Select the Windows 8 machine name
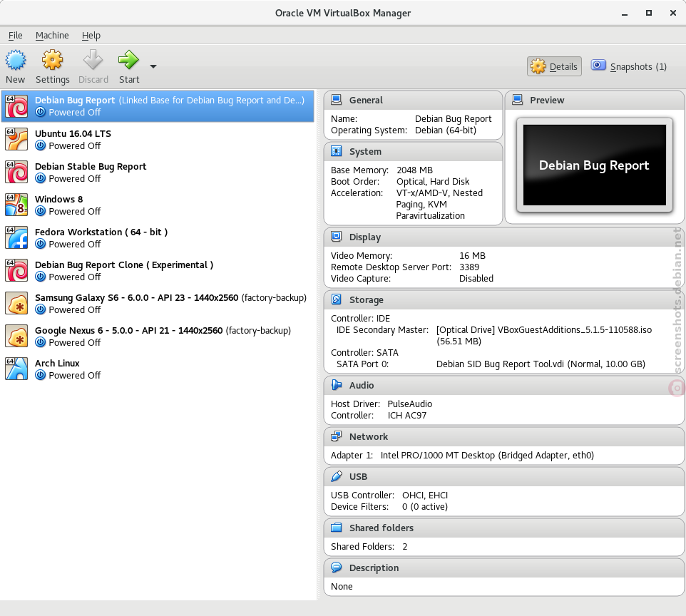The height and width of the screenshot is (616, 686). pos(58,199)
